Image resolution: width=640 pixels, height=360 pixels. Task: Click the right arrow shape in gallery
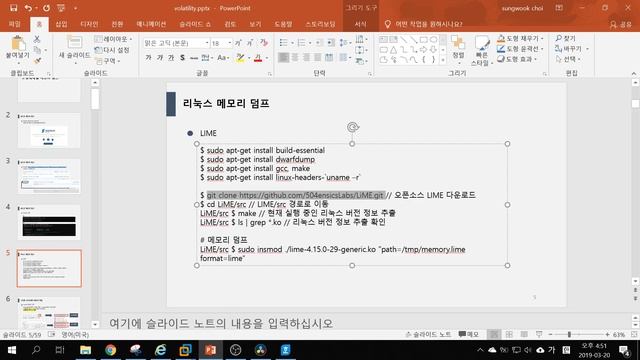(x=423, y=50)
